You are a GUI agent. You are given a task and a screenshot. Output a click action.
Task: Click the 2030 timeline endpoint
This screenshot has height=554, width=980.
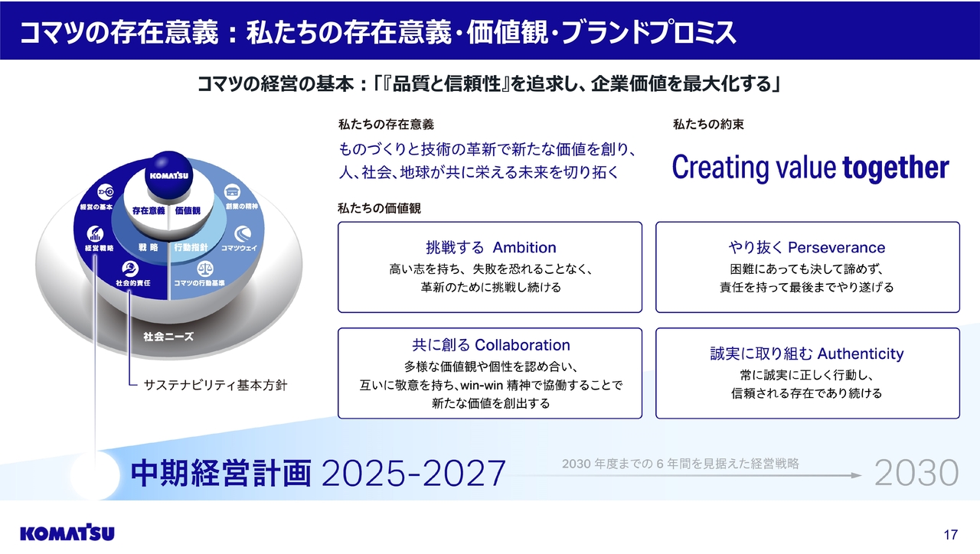[x=916, y=474]
